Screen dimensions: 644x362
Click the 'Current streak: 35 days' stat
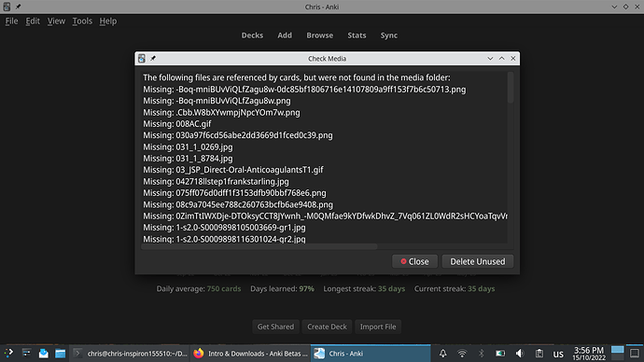click(x=455, y=289)
